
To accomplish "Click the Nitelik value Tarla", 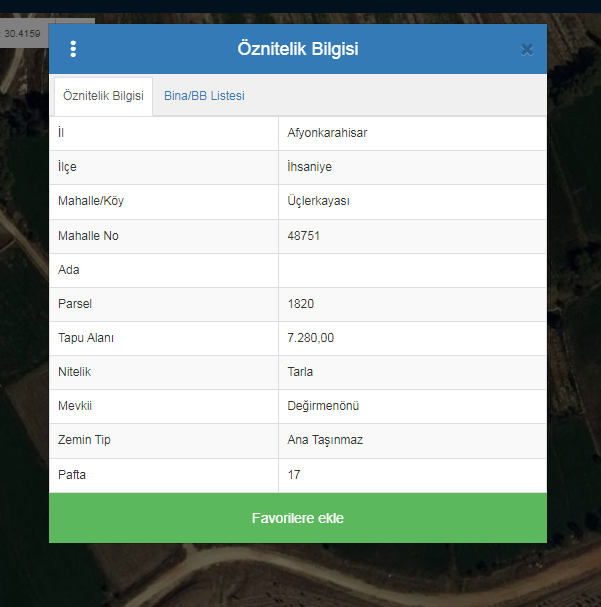I will [300, 372].
